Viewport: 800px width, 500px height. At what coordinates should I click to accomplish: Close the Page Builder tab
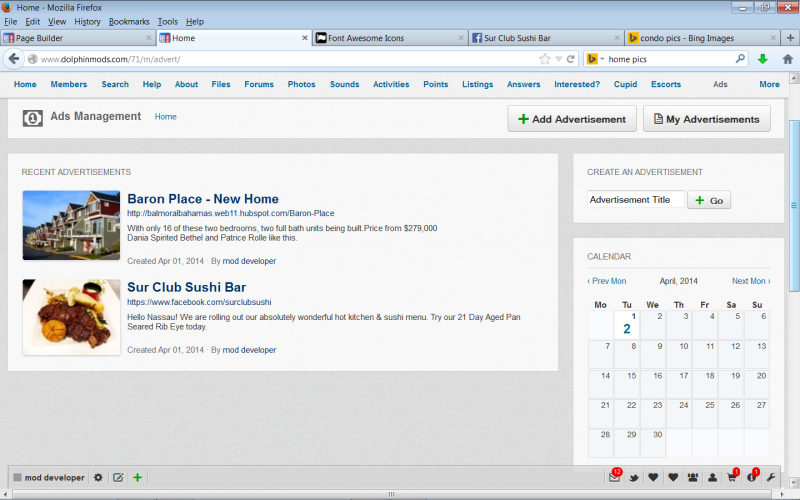tap(148, 38)
